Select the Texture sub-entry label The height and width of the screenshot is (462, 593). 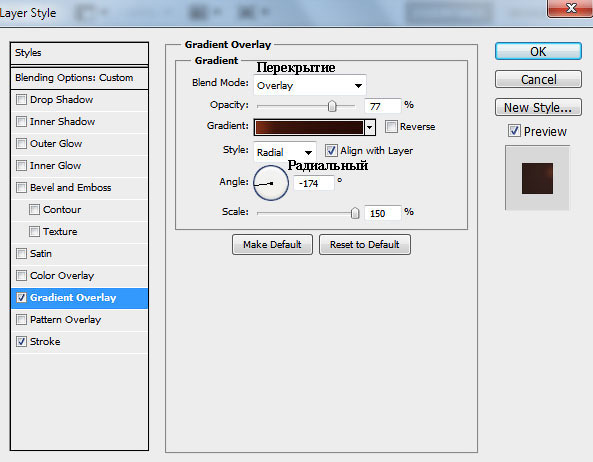click(x=60, y=231)
